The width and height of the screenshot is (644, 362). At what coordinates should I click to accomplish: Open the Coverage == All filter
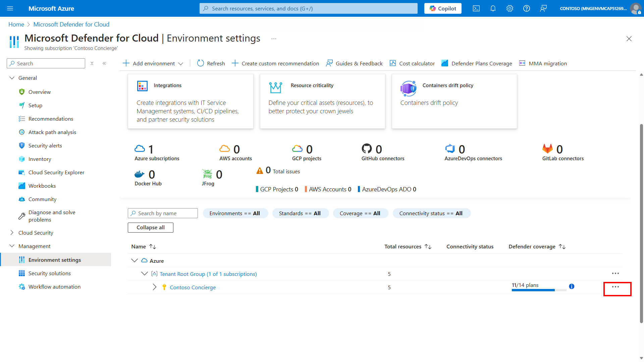click(361, 213)
